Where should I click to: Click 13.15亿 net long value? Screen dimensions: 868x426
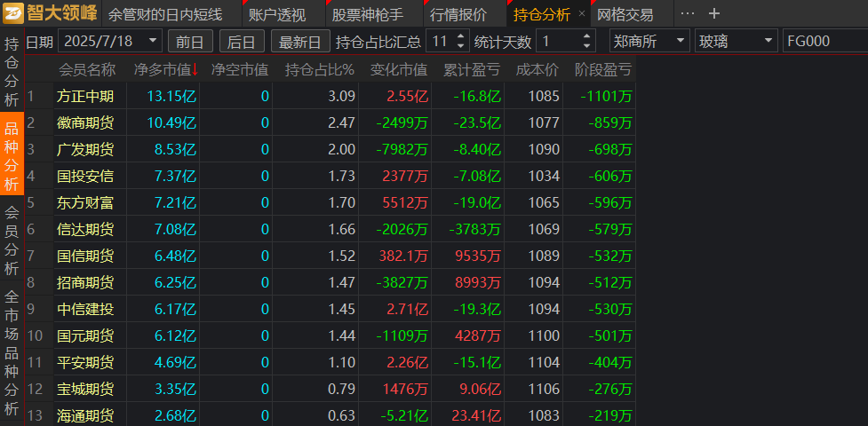(171, 96)
